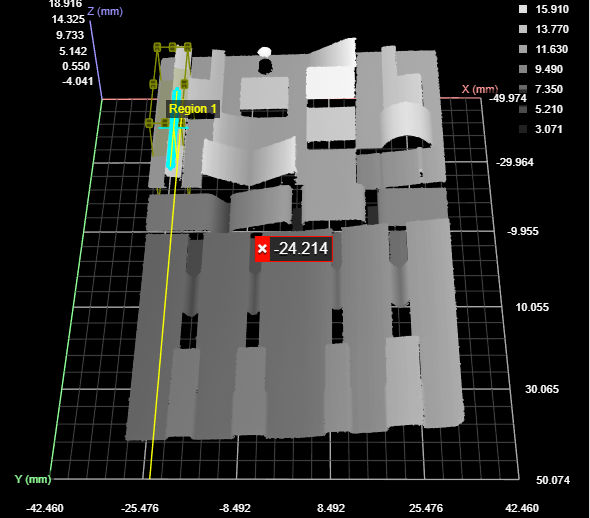Image resolution: width=590 pixels, height=518 pixels.
Task: Click the 18.916 Z-axis tick value
Action: (65, 4)
